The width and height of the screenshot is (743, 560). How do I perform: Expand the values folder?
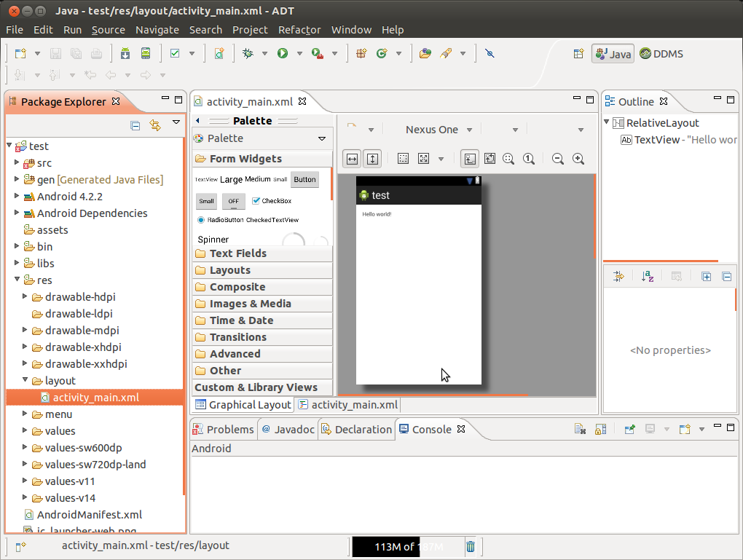pyautogui.click(x=25, y=430)
